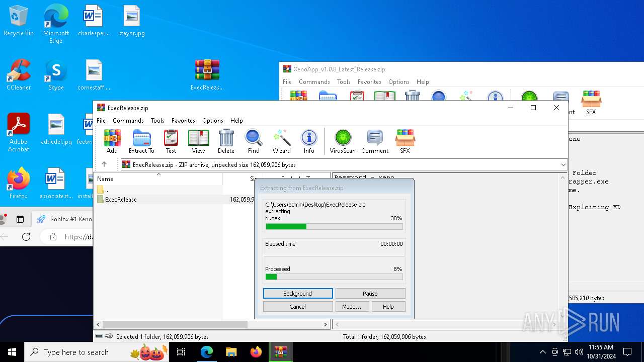Run the Test tool in ExecRelease.zip
Screen dimensions: 644x362
click(171, 141)
